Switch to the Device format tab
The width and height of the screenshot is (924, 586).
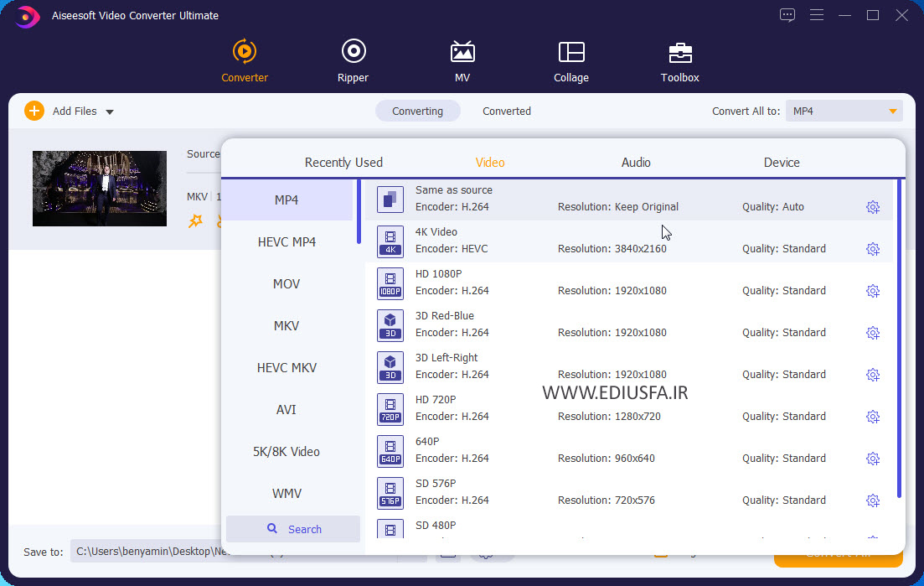[781, 163]
